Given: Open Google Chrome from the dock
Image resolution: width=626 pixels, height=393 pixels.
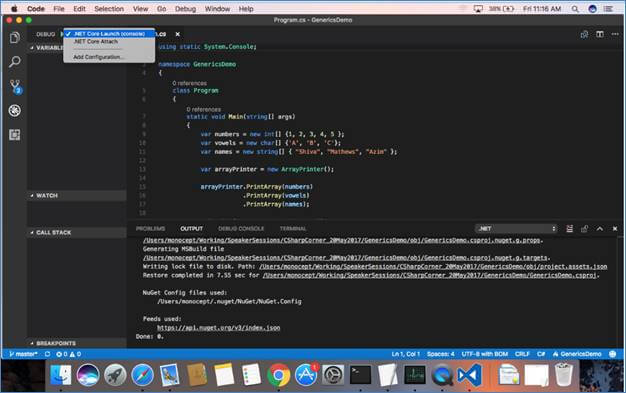Looking at the screenshot, I should point(279,375).
